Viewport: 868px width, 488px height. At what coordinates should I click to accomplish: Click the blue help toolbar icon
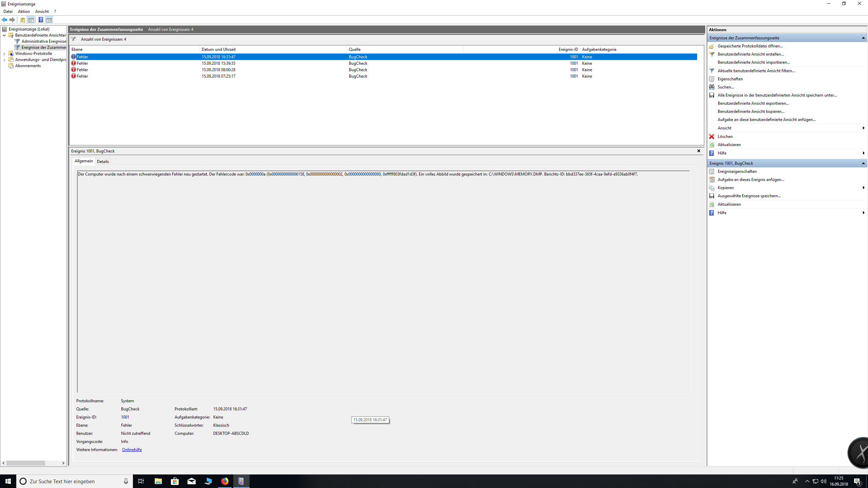[41, 20]
